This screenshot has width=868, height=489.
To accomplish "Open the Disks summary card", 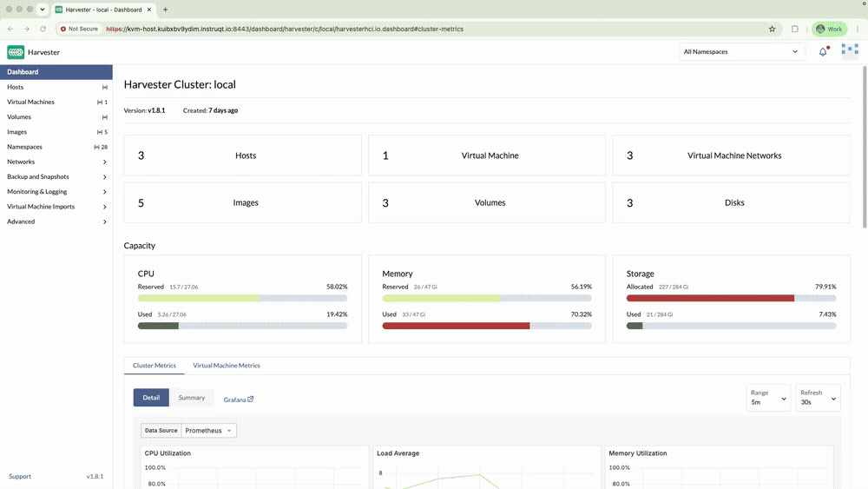I will click(731, 202).
